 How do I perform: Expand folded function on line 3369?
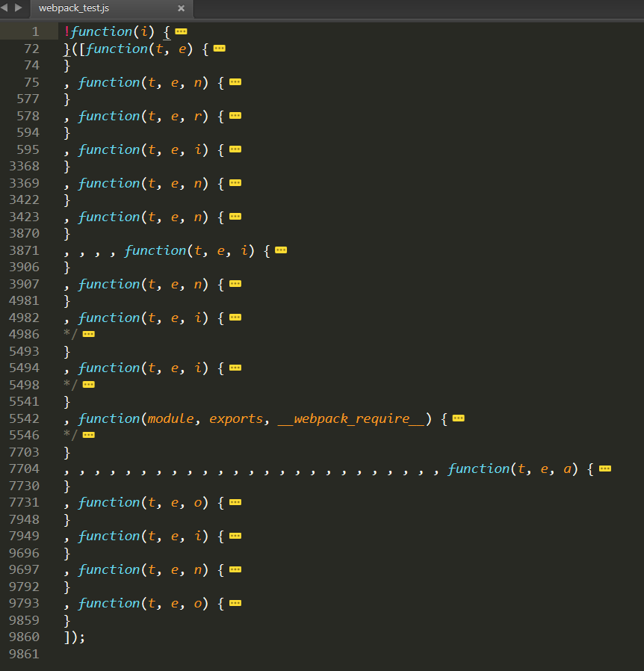tap(235, 183)
